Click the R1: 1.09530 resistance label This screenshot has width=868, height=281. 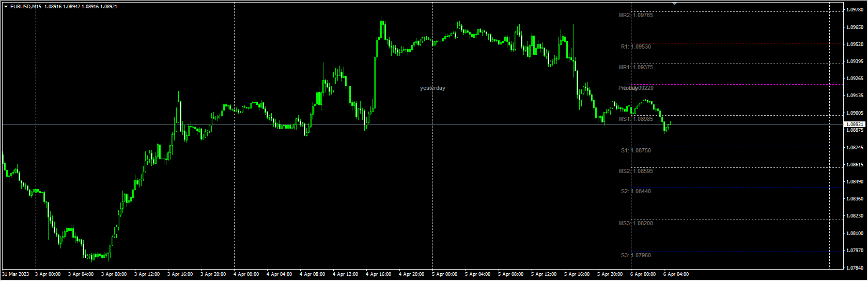(x=636, y=47)
